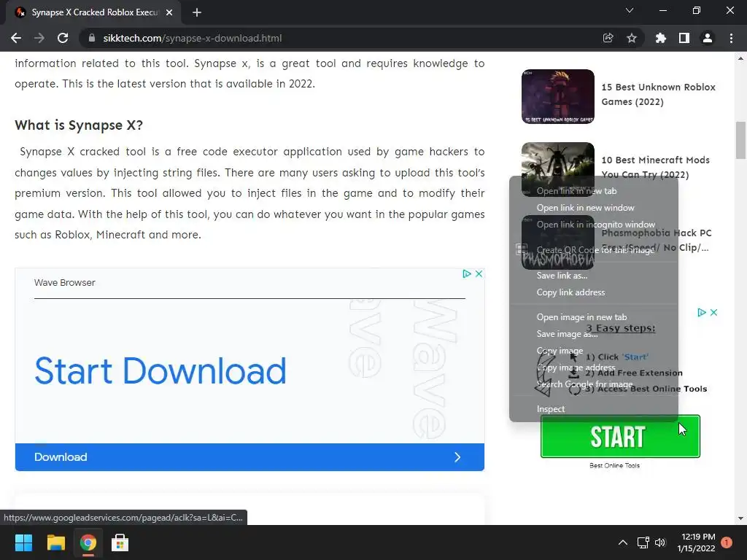Click the green START button
Viewport: 747px width, 560px height.
620,436
